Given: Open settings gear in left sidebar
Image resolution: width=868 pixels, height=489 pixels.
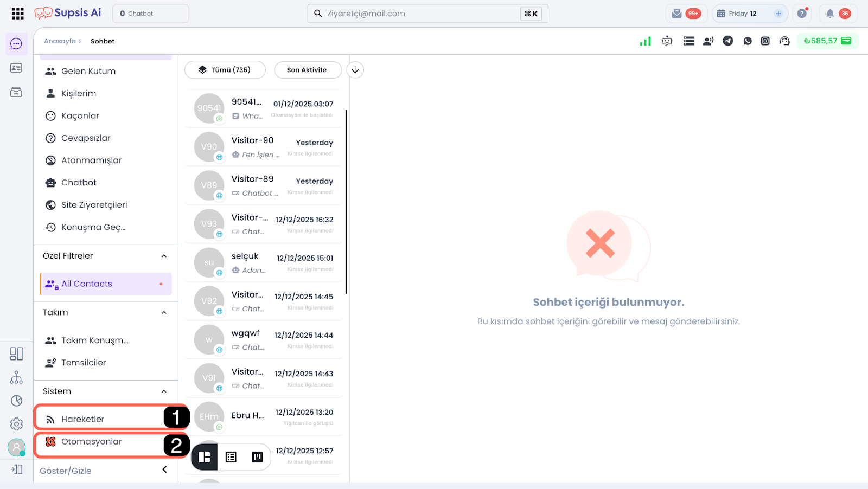Looking at the screenshot, I should (16, 424).
